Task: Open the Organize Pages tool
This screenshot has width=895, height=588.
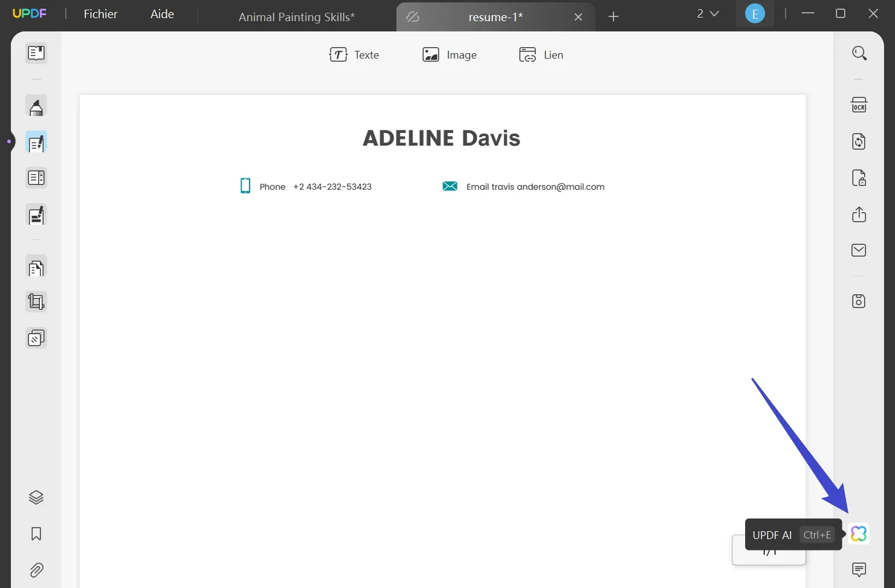Action: point(36,267)
